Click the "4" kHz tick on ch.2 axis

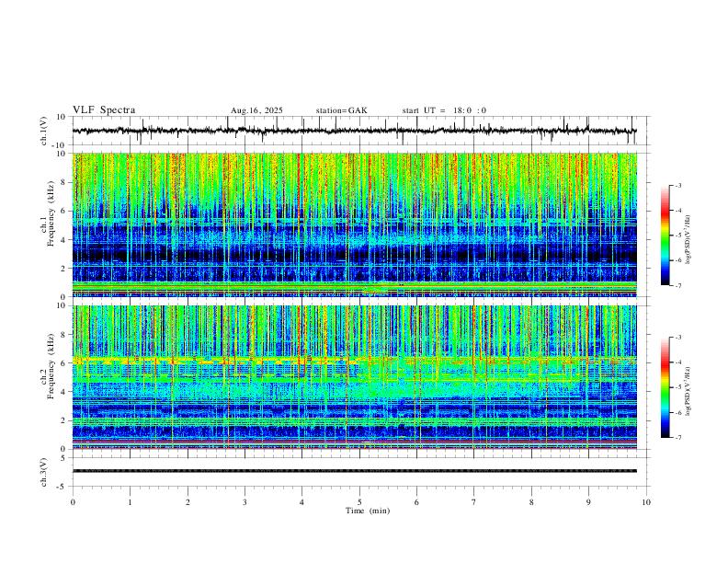click(x=63, y=392)
